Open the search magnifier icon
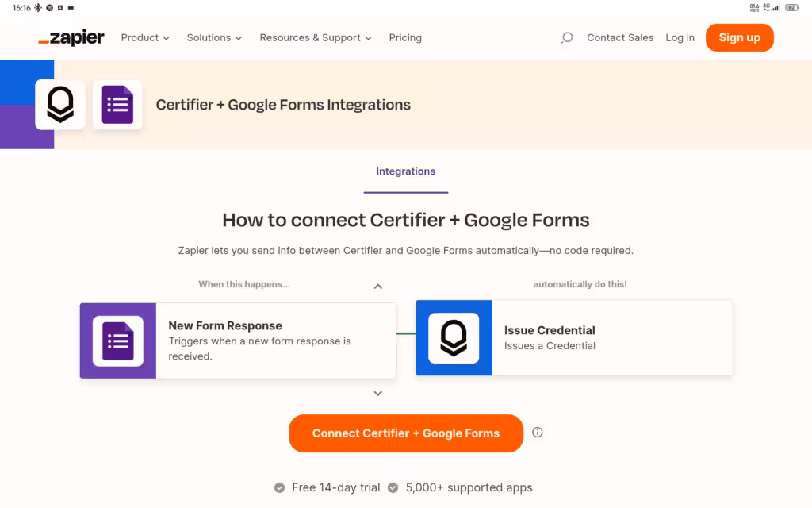The width and height of the screenshot is (812, 508). (x=567, y=37)
